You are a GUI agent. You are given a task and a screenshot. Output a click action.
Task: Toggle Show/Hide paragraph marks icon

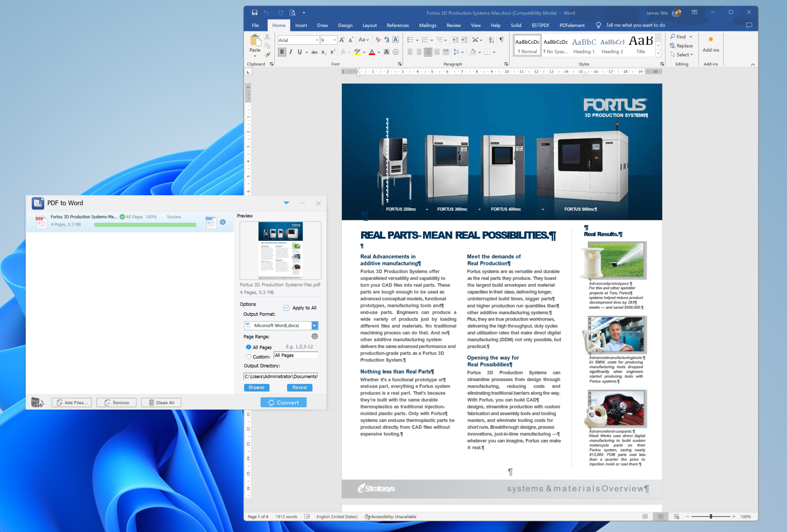click(502, 40)
